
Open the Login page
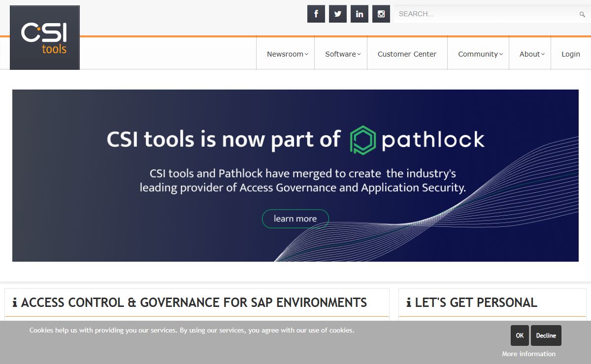[x=571, y=54]
